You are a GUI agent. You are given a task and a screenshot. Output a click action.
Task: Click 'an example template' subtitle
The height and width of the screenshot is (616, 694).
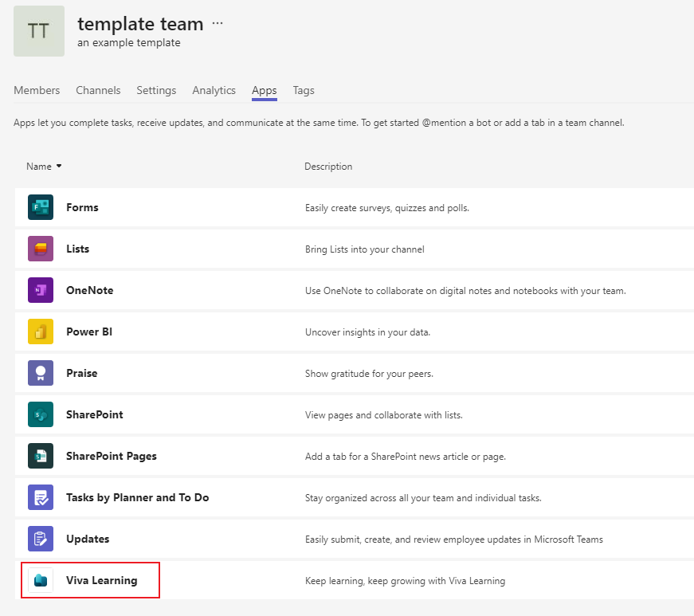129,42
